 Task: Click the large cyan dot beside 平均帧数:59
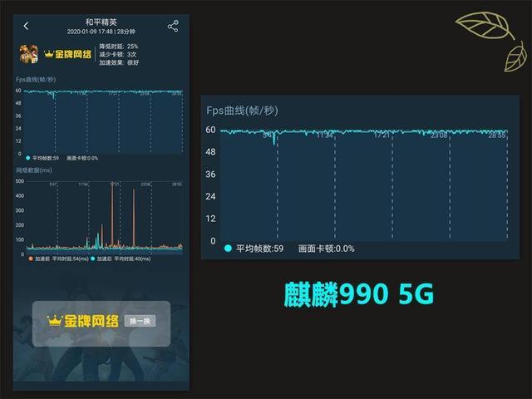228,249
